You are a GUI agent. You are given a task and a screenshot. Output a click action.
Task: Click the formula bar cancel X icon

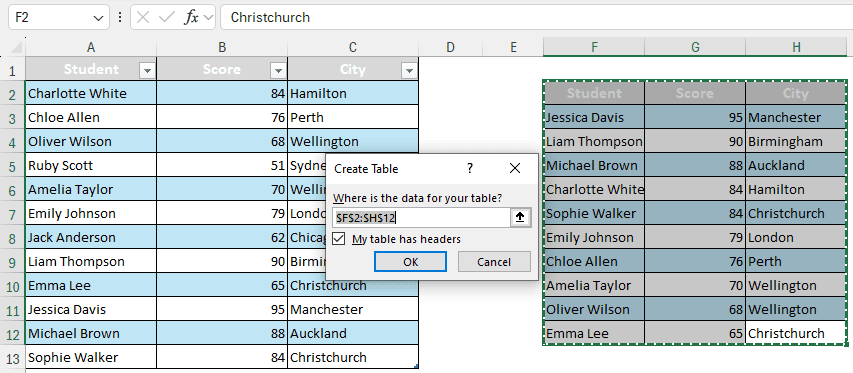pyautogui.click(x=143, y=17)
